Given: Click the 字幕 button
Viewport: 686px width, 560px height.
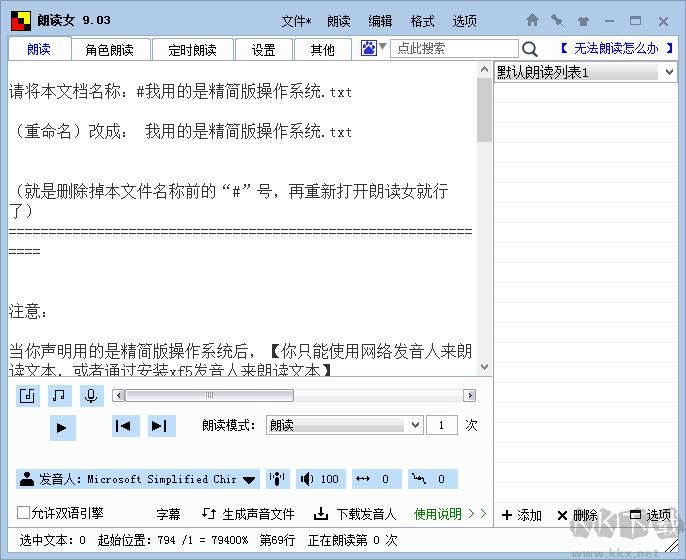Looking at the screenshot, I should 168,514.
